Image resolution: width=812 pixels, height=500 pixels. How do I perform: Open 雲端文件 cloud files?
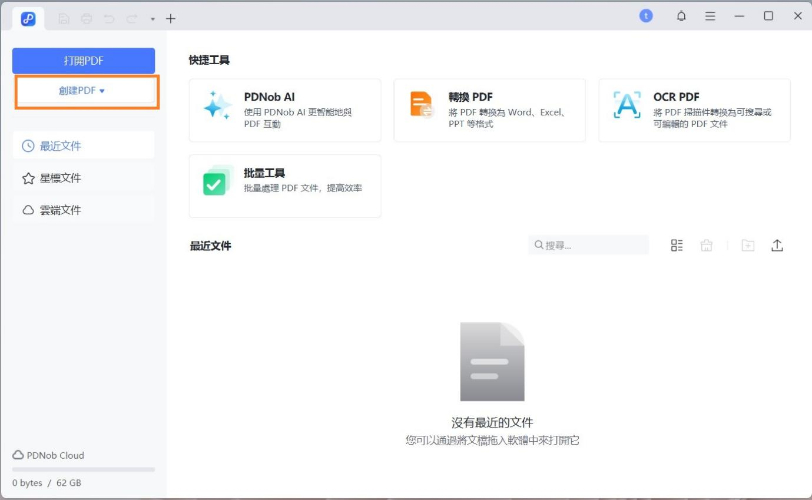click(x=83, y=210)
